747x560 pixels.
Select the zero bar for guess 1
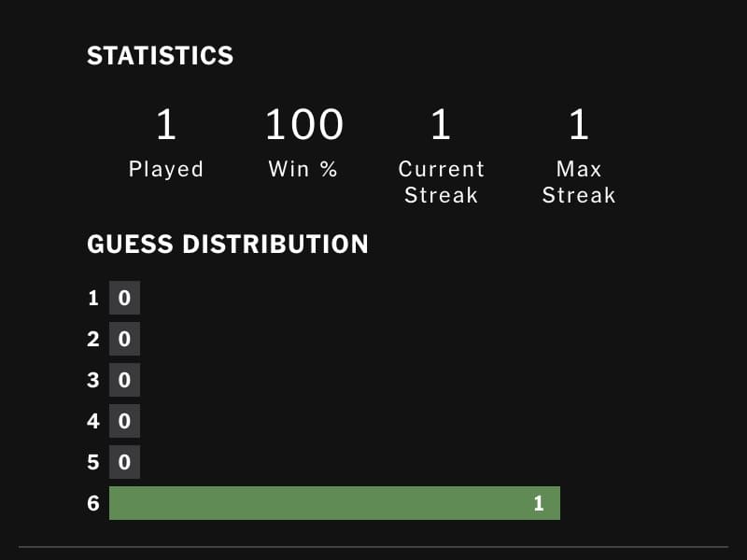point(124,298)
